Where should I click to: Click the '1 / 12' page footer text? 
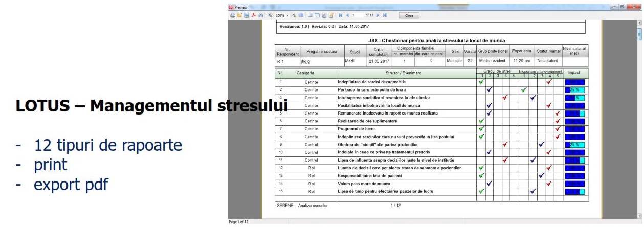coord(395,205)
